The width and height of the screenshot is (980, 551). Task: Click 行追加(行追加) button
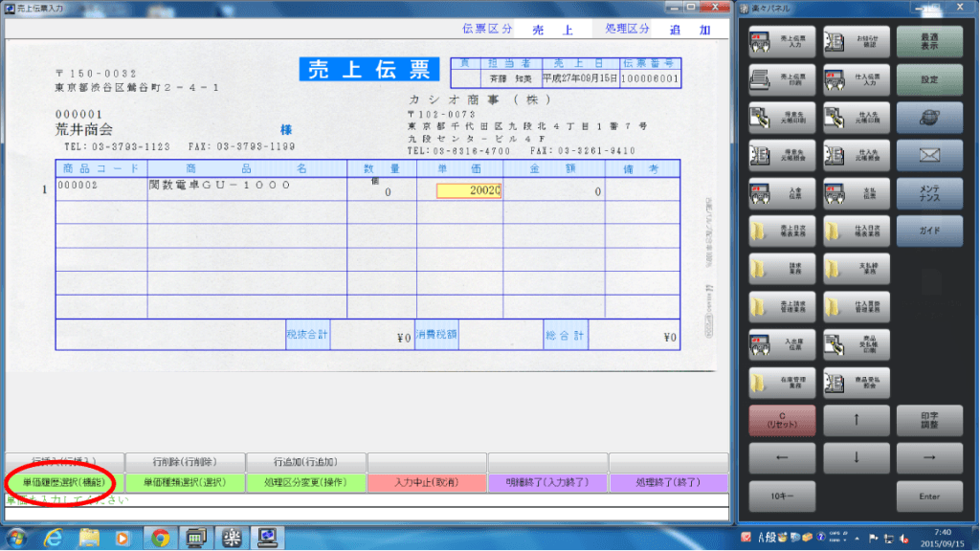[305, 462]
